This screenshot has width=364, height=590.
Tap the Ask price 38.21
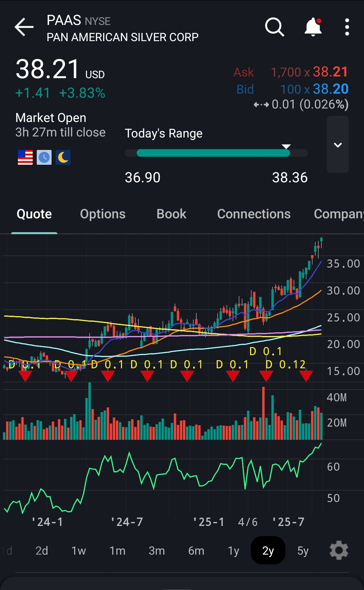(330, 72)
